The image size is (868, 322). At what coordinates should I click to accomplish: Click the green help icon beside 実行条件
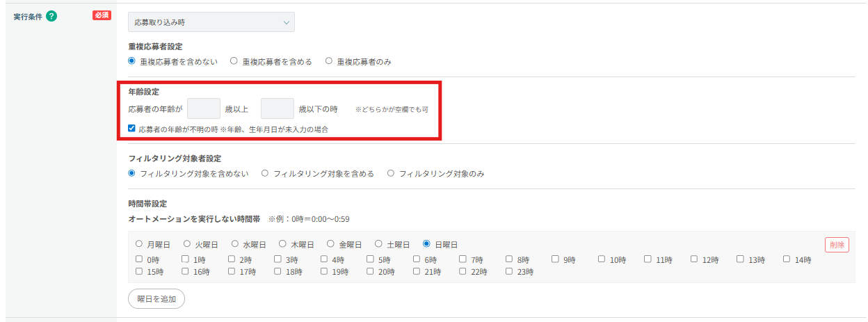[51, 16]
